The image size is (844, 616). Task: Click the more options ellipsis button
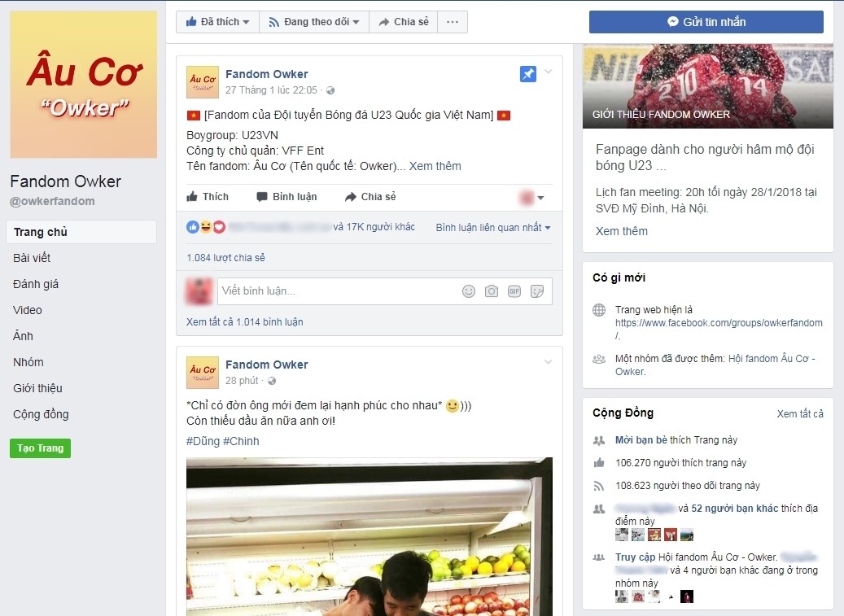click(453, 22)
